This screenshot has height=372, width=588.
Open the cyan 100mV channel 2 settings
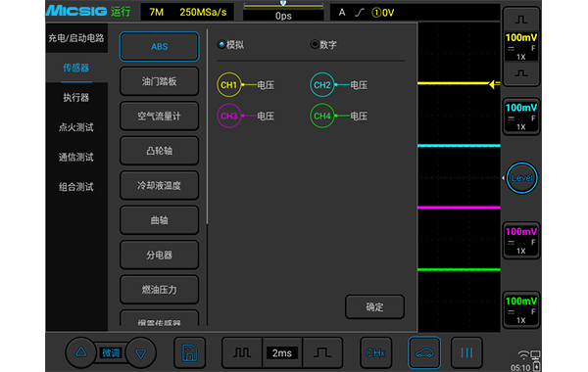tap(521, 116)
